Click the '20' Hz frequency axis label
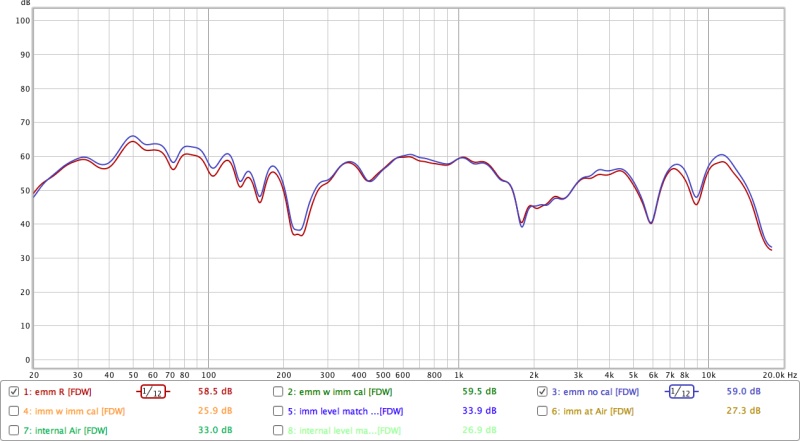 (34, 375)
